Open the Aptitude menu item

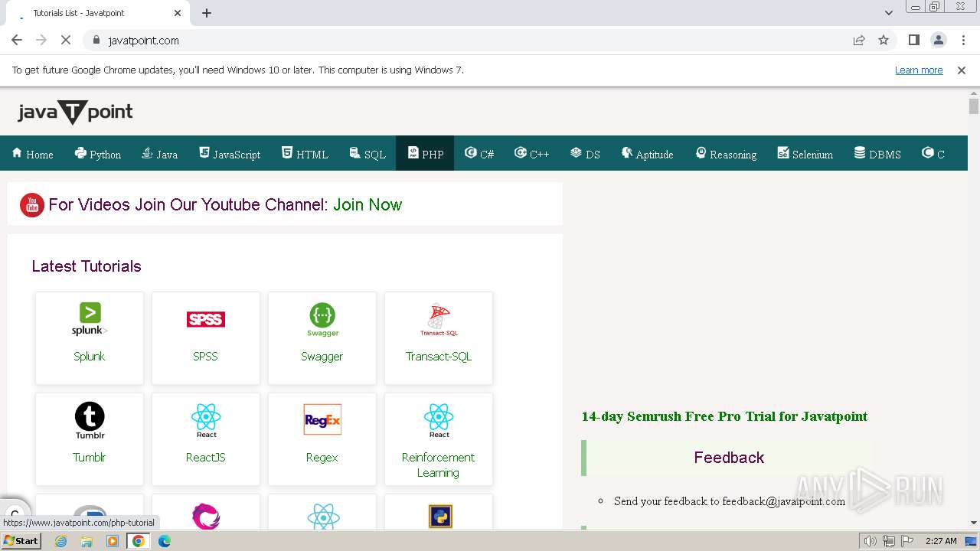point(648,154)
